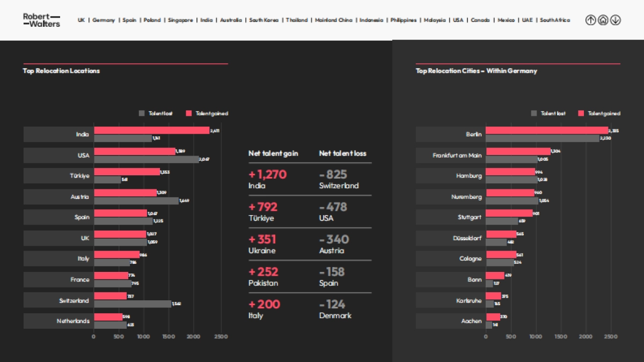Click India's red talent gained bar
The image size is (644, 362).
click(x=151, y=130)
